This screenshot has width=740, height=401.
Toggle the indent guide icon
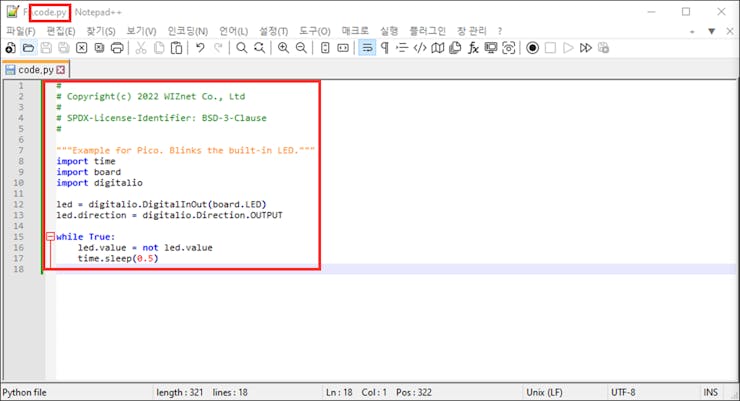(x=402, y=48)
